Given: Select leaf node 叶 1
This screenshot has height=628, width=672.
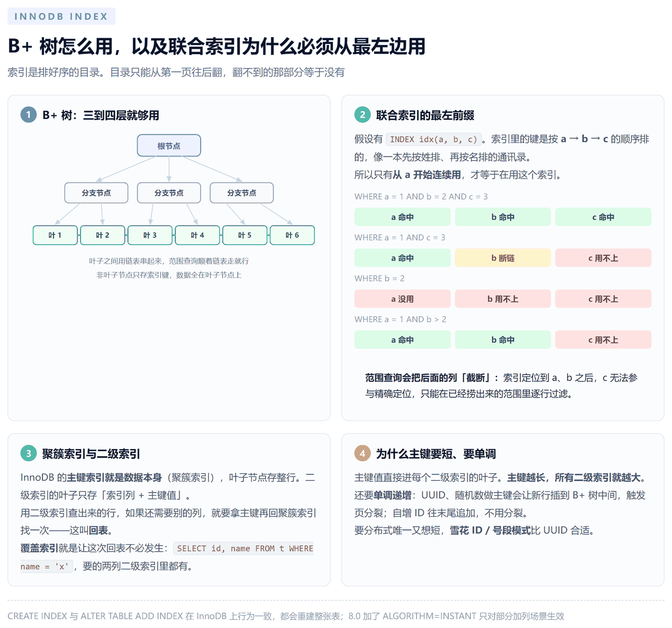Looking at the screenshot, I should (55, 235).
